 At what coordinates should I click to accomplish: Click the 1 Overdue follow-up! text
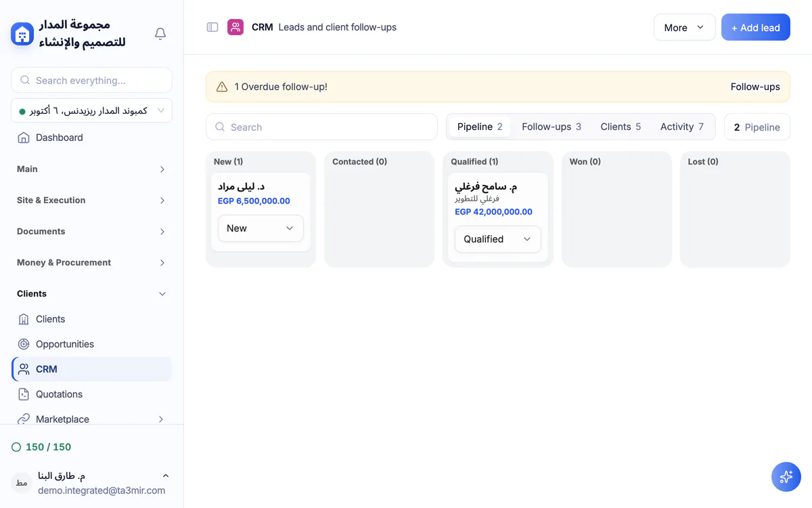pyautogui.click(x=281, y=87)
